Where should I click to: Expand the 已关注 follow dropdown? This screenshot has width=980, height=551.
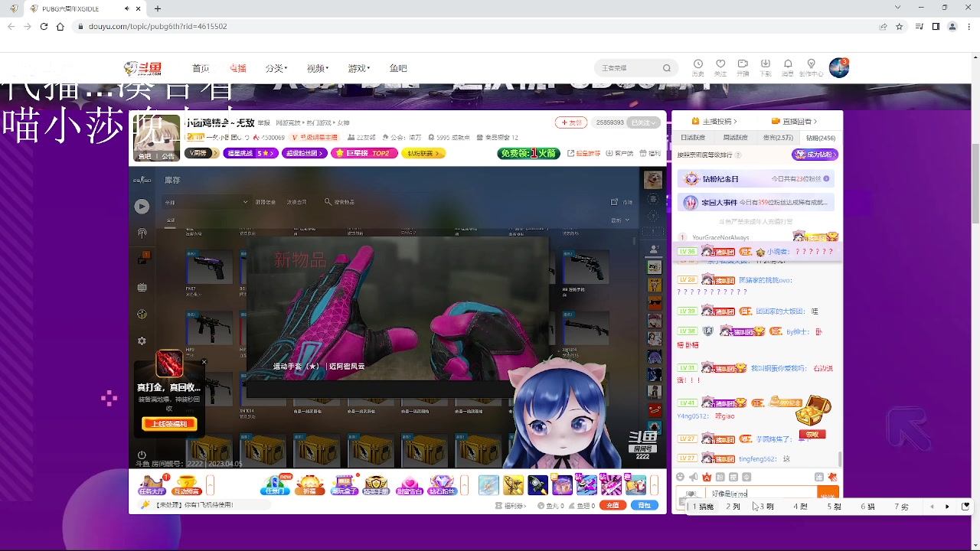click(642, 122)
